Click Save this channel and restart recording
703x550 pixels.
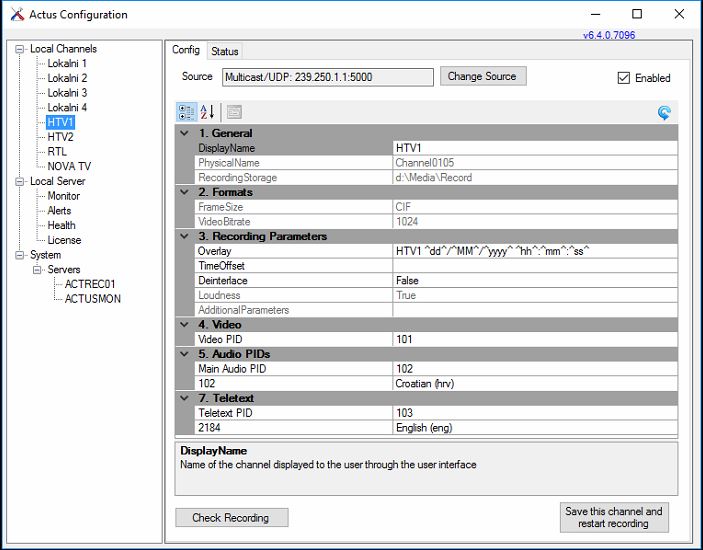614,518
